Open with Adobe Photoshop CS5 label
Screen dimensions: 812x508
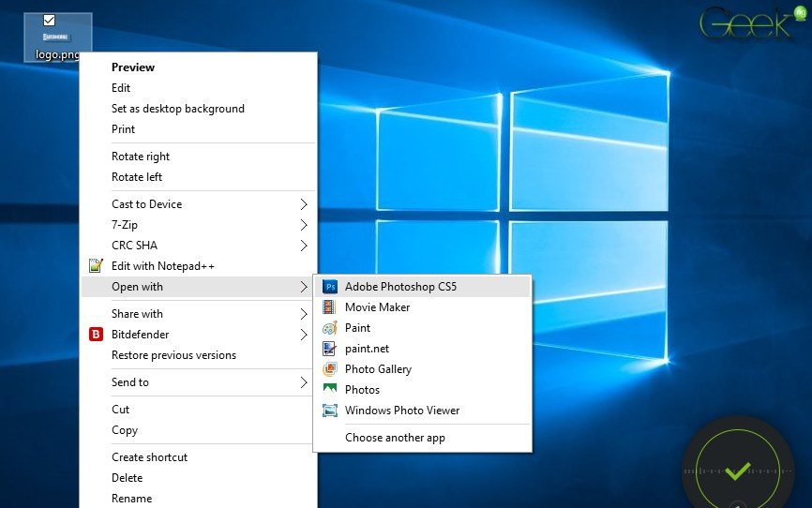pos(400,287)
